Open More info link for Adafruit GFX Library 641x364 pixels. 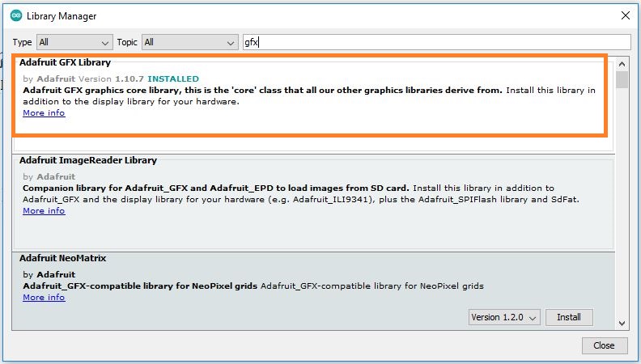click(44, 113)
